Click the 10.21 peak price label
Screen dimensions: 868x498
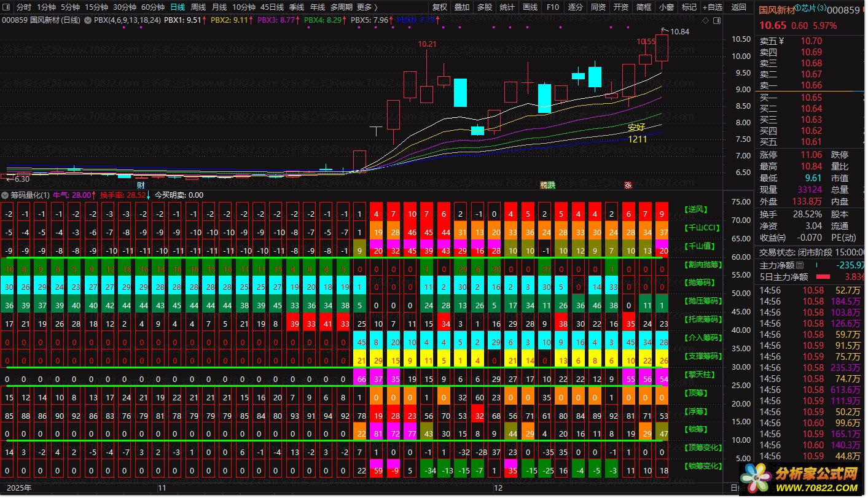[427, 44]
